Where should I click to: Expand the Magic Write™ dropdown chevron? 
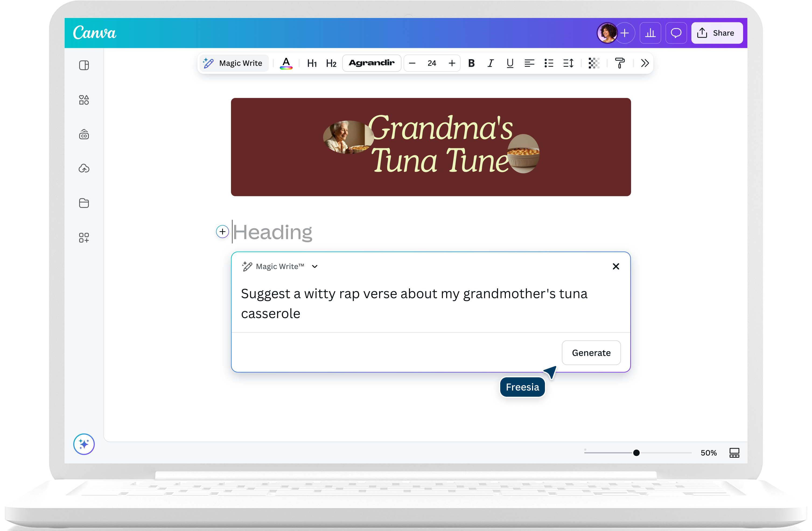click(314, 266)
